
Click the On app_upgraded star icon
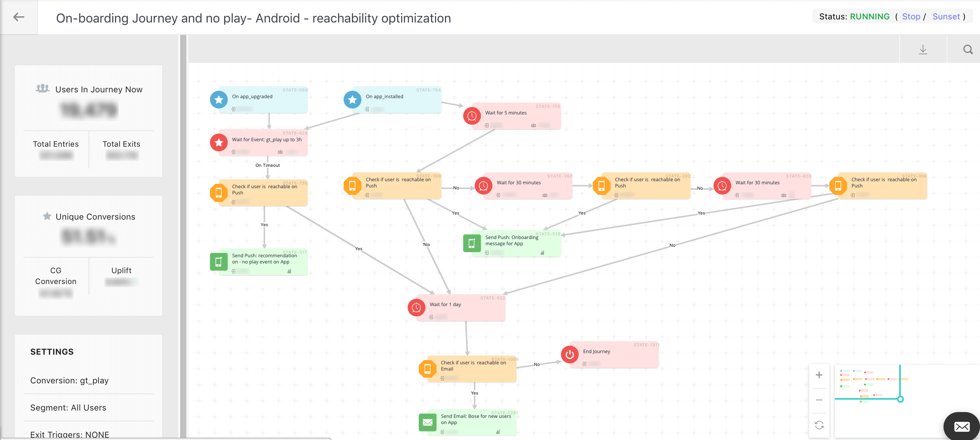click(x=219, y=100)
